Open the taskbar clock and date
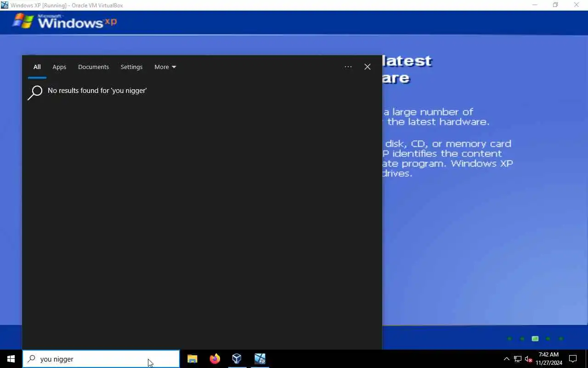Screen dimensions: 588x368 [548, 359]
